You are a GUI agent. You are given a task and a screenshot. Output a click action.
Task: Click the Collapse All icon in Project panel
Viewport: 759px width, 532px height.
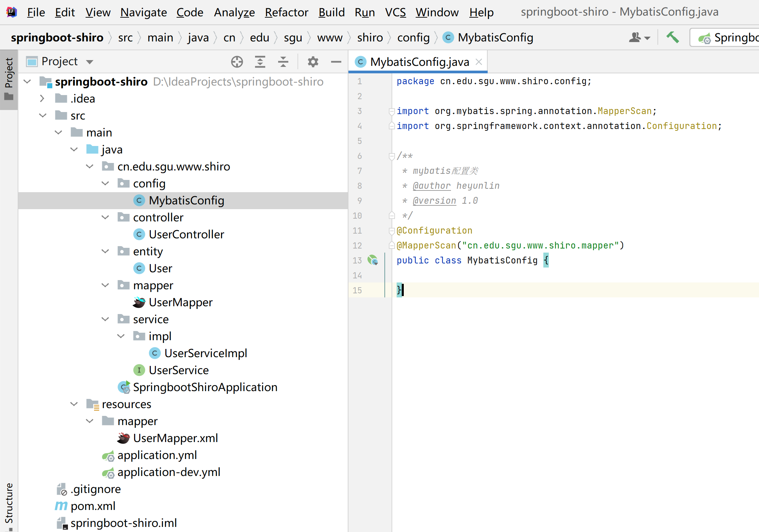(x=283, y=62)
